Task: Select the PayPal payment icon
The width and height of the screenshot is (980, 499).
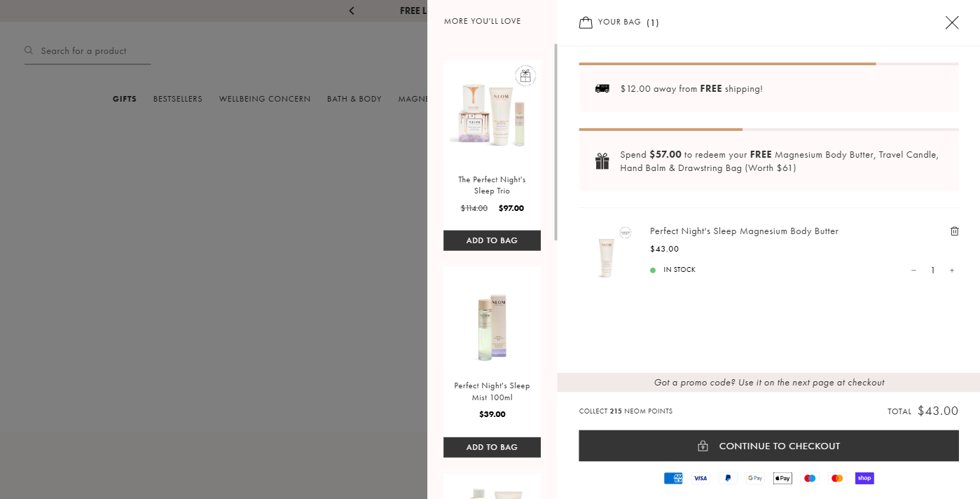Action: coord(728,478)
